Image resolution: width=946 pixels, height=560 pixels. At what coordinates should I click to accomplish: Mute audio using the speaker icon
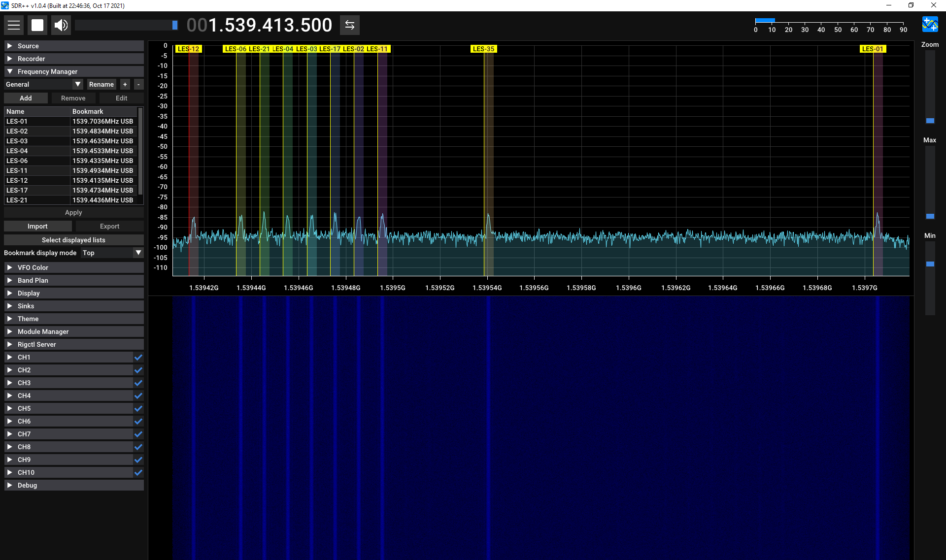61,25
